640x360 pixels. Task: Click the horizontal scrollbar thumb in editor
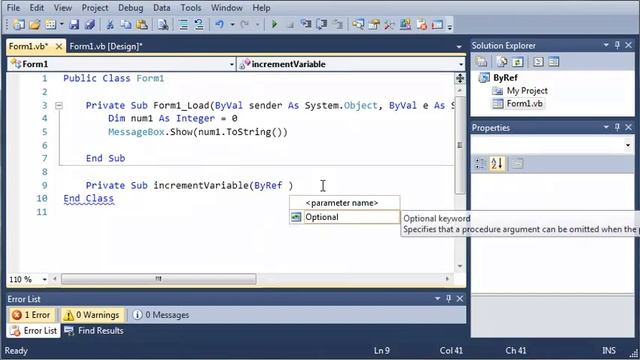pos(159,279)
